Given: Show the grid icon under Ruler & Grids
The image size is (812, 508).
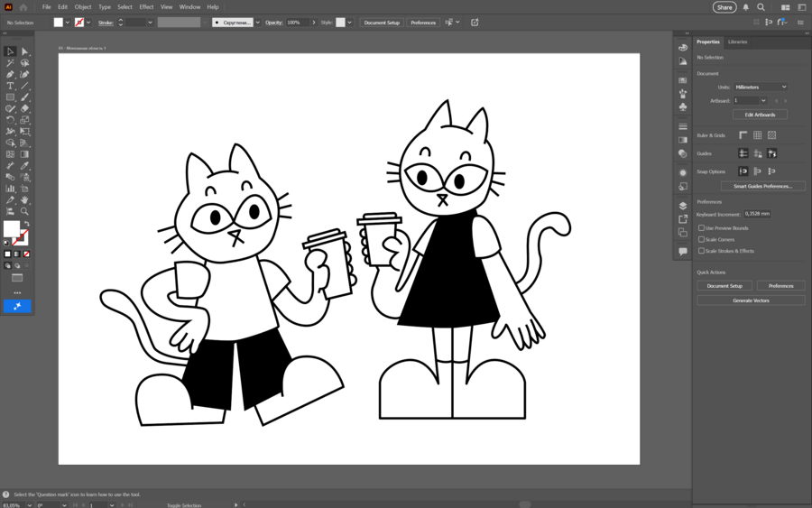Looking at the screenshot, I should (x=757, y=135).
